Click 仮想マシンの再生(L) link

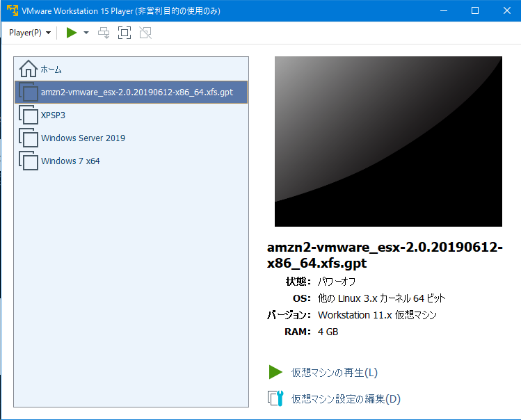click(x=335, y=373)
